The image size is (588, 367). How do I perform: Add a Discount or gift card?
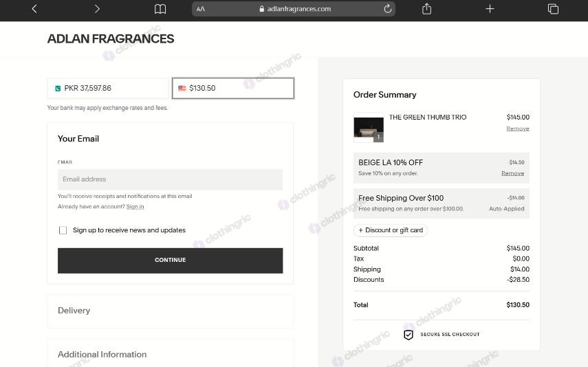click(391, 230)
